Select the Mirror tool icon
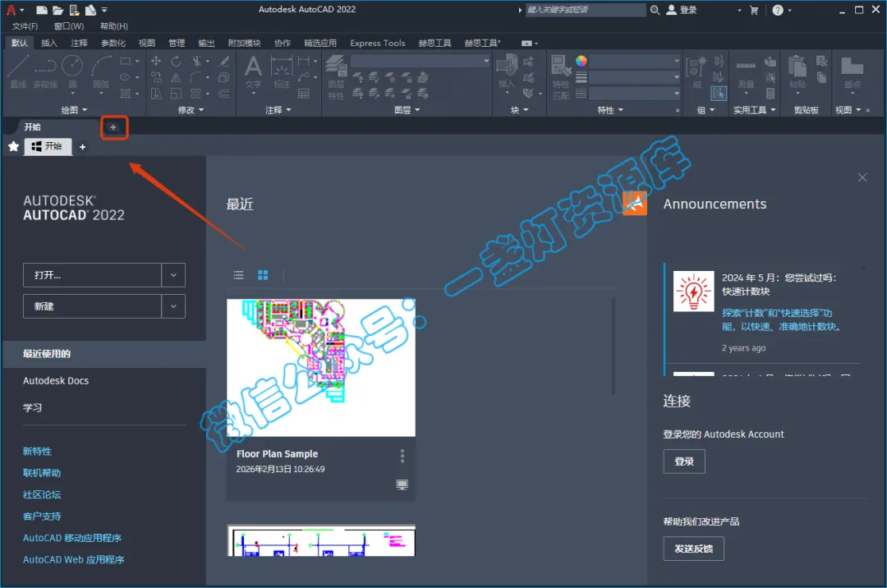Screen dimensions: 887x588 (x=176, y=77)
